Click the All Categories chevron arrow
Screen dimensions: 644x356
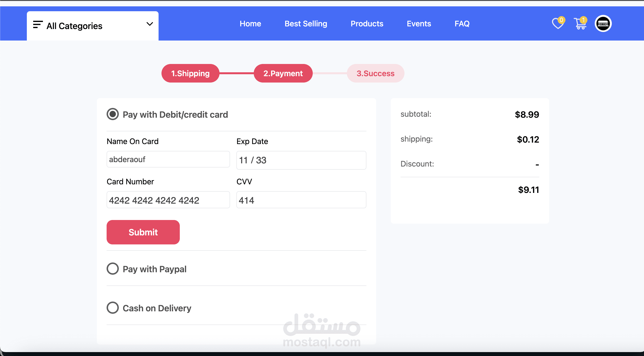[x=150, y=24]
